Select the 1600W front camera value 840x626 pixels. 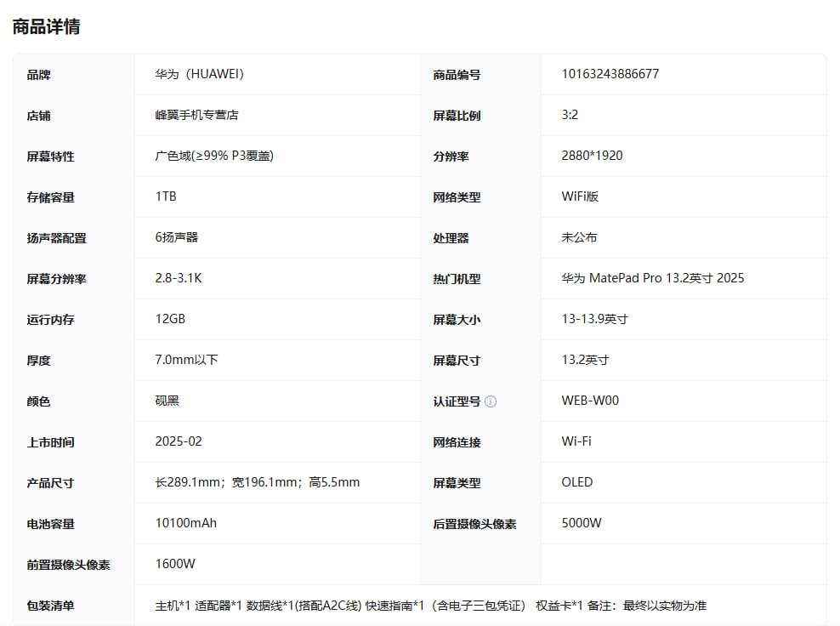point(175,564)
